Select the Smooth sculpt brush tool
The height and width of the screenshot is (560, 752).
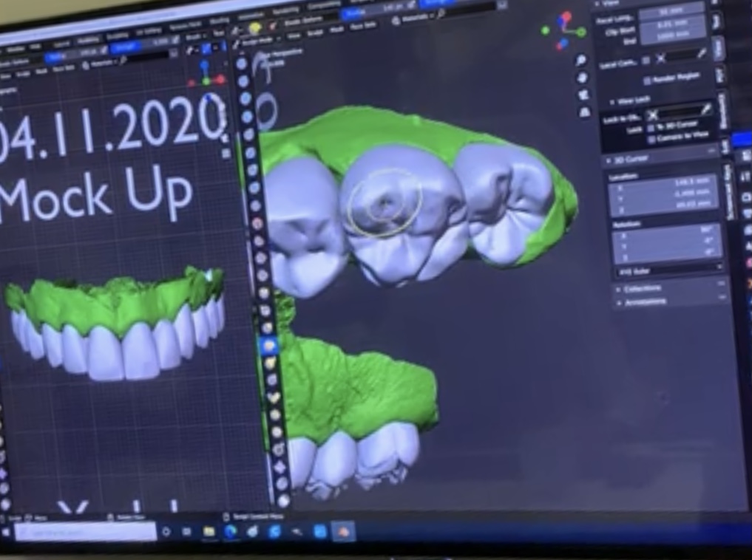click(258, 224)
